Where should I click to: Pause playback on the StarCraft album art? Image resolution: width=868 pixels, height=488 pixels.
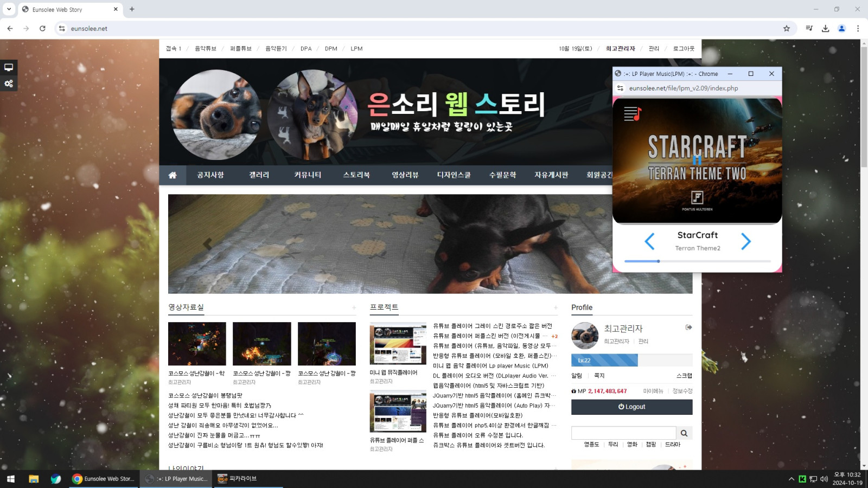[x=697, y=160]
